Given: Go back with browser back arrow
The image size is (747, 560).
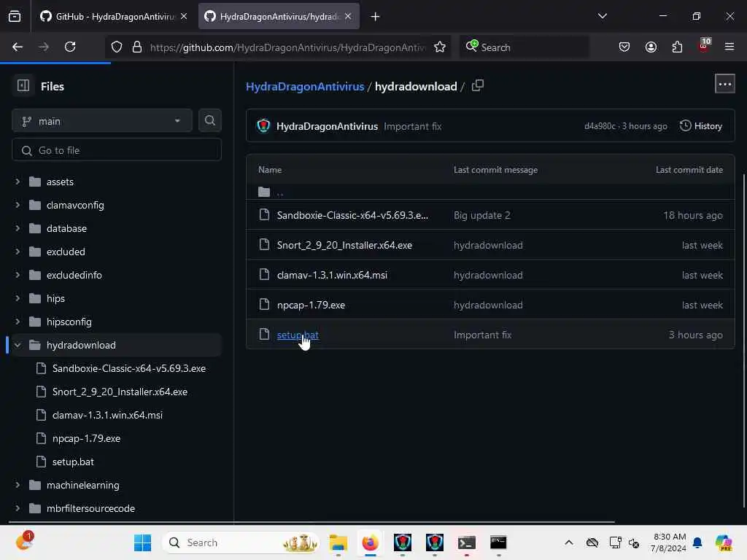Looking at the screenshot, I should [18, 47].
